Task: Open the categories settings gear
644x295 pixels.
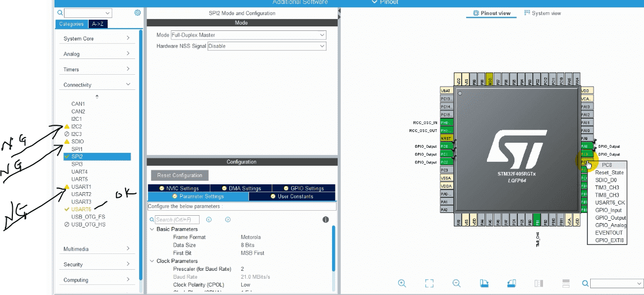Action: click(x=137, y=13)
